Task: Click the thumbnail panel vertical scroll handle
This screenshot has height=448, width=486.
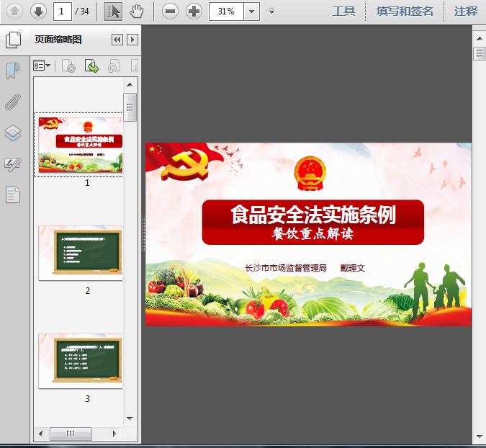Action: [x=130, y=107]
